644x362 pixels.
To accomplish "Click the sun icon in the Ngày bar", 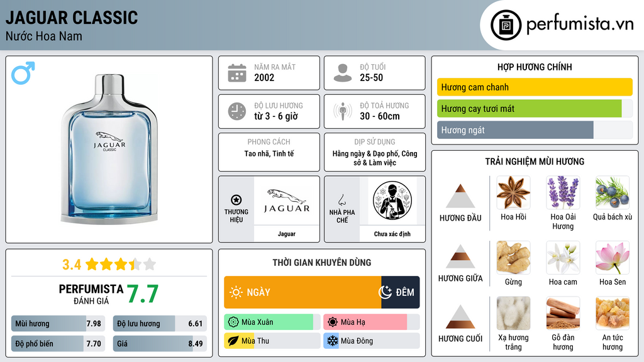I will pyautogui.click(x=236, y=292).
